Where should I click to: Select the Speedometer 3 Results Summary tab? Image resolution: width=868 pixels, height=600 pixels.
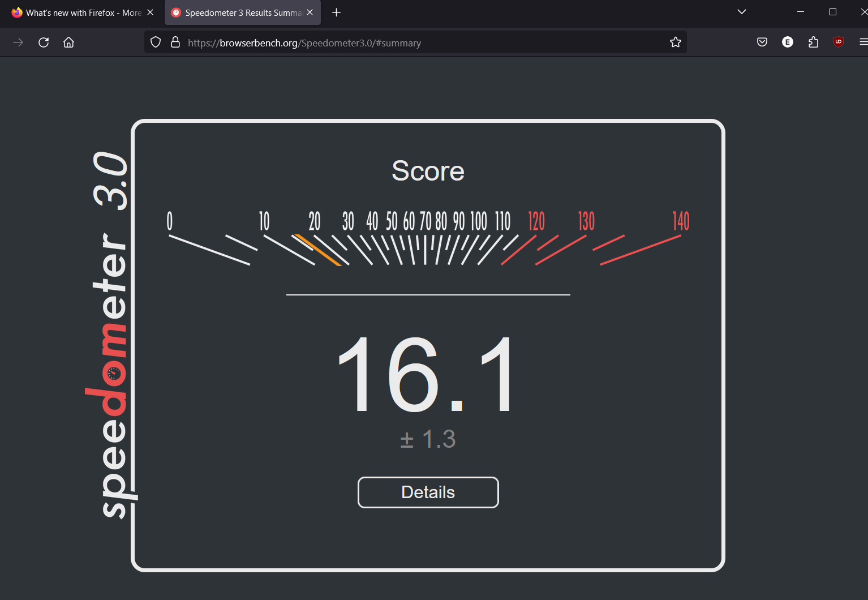(243, 12)
